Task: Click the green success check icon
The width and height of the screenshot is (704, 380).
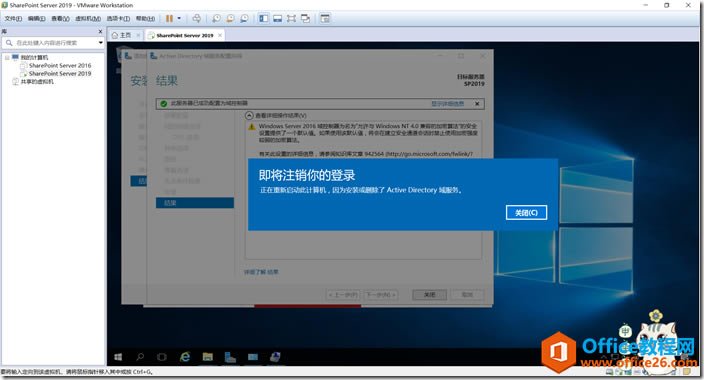Action: point(163,104)
